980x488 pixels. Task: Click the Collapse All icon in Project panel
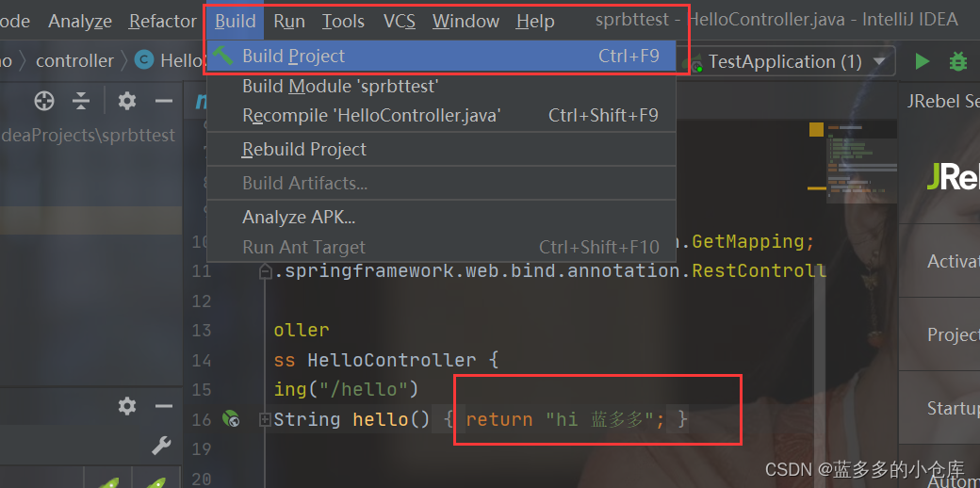82,101
